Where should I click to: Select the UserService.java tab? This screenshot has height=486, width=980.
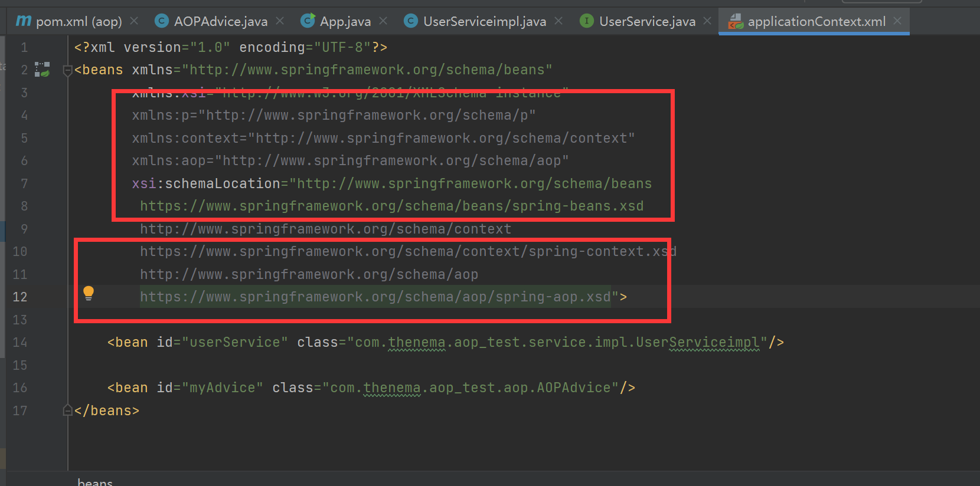pos(647,22)
